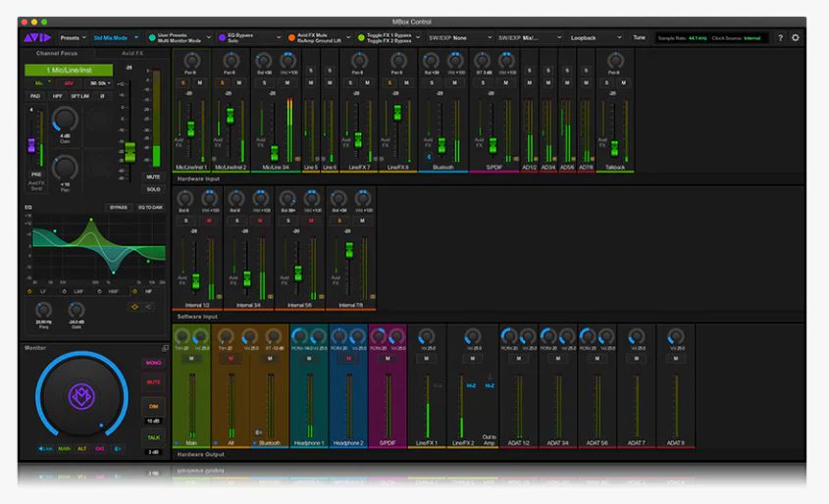Switch to the Channel Focus tab
This screenshot has height=504, width=829.
coord(57,53)
